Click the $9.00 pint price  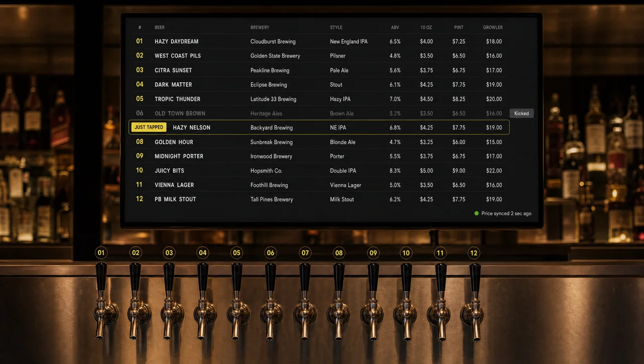459,171
